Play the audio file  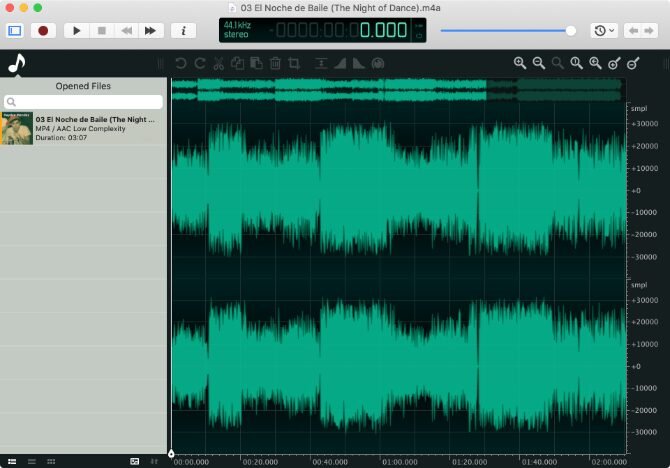coord(76,31)
